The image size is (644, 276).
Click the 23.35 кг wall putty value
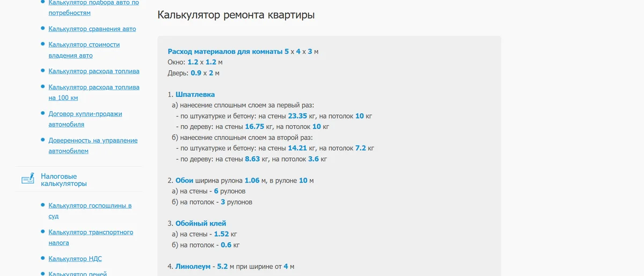[x=297, y=116]
